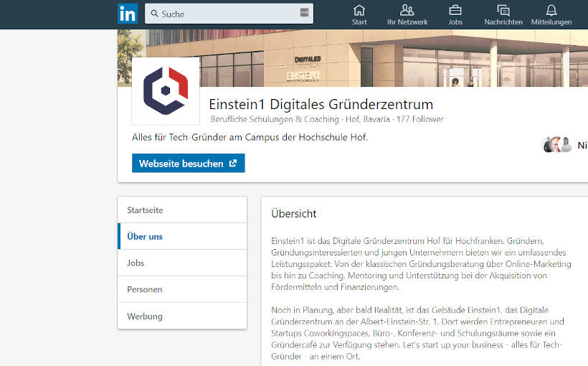
Task: Open the Jobs tab in the sidebar
Action: tap(136, 263)
